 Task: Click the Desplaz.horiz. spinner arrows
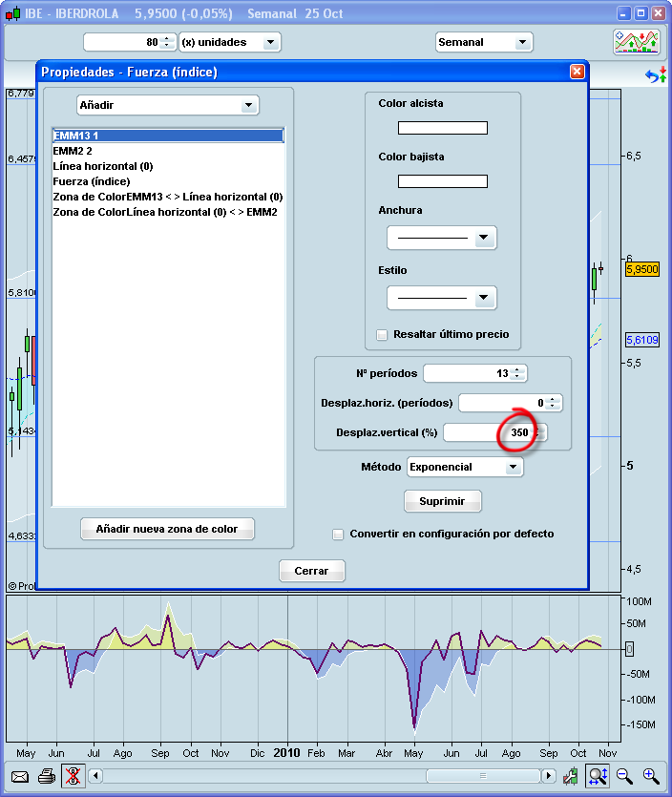[553, 403]
